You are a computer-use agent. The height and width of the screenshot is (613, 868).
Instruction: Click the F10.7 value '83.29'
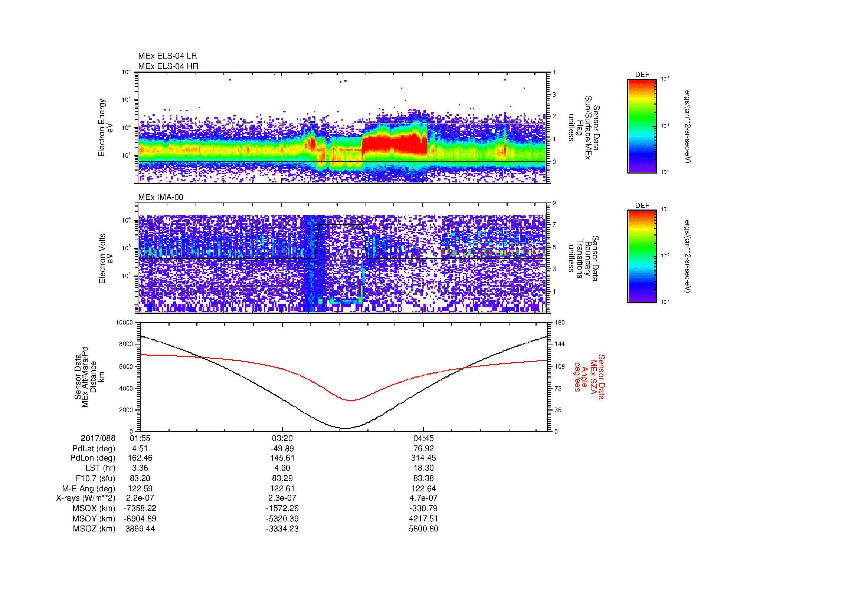coord(282,478)
